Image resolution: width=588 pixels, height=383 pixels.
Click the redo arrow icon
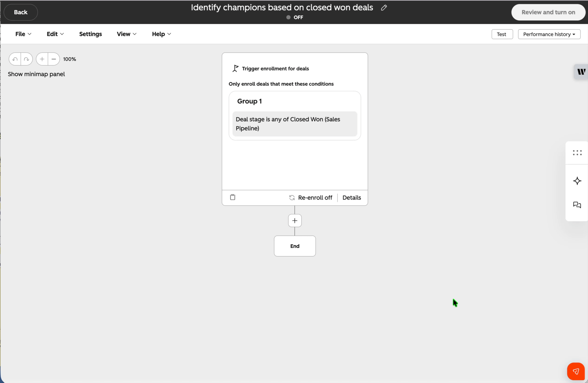point(27,59)
